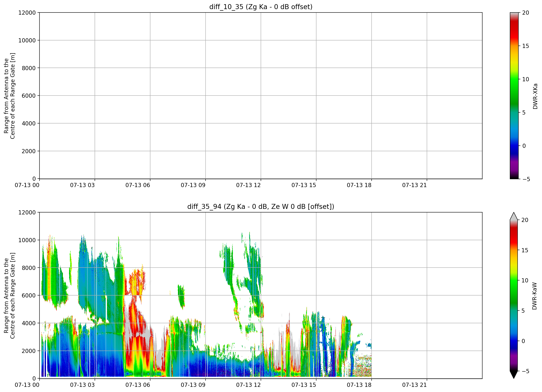Screen dimensions: 542x392
Task: Select the bottom plot's y-axis range label
Action: click(9, 295)
